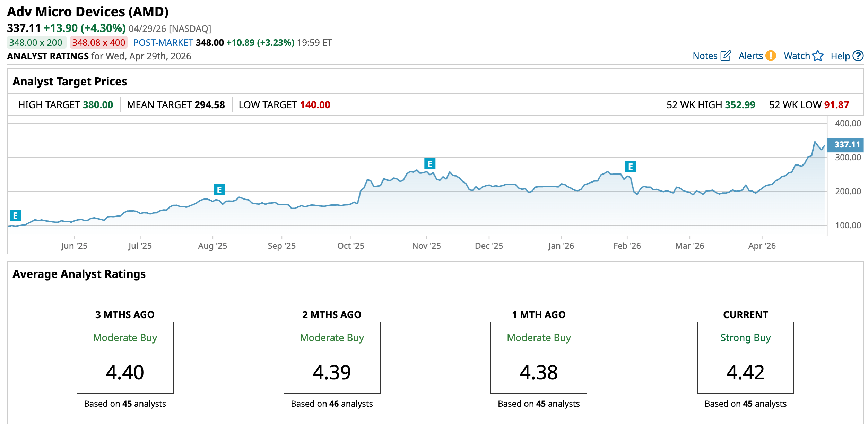
Task: Select the Current Strong Buy rating box
Action: 745,357
